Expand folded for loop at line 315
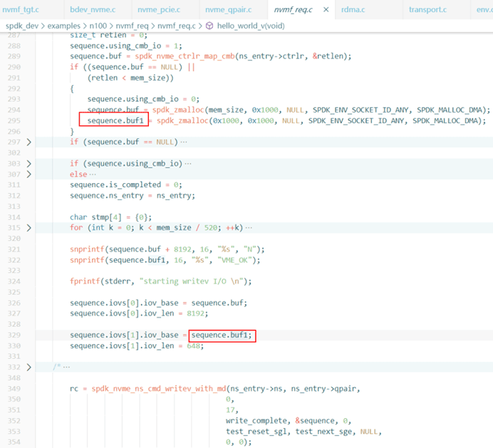 point(28,228)
